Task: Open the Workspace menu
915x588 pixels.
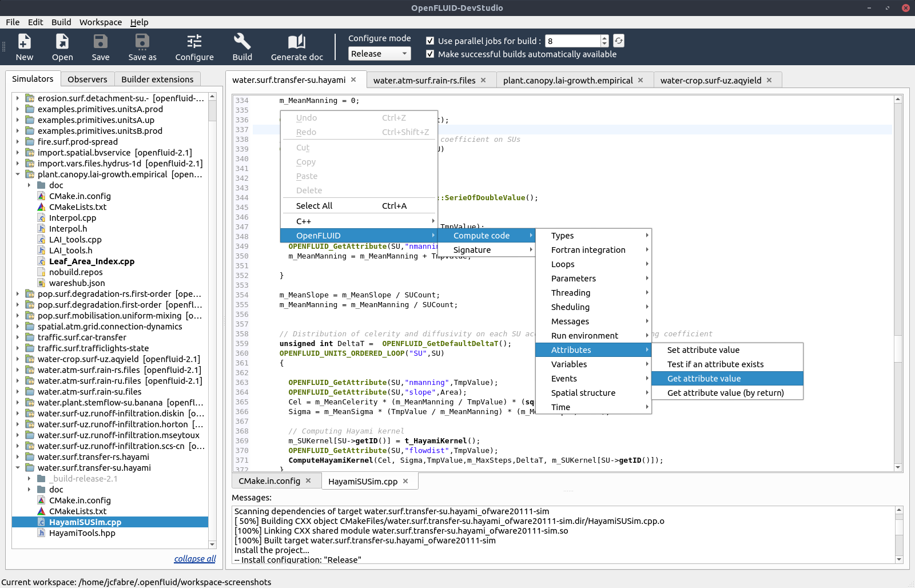Action: (101, 22)
